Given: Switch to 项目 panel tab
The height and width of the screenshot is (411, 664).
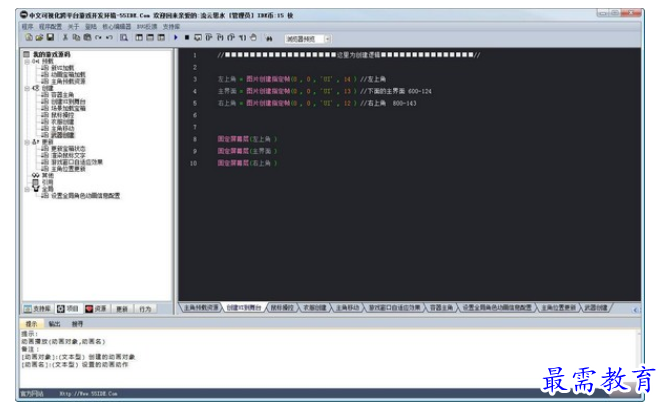Looking at the screenshot, I should pos(68,309).
